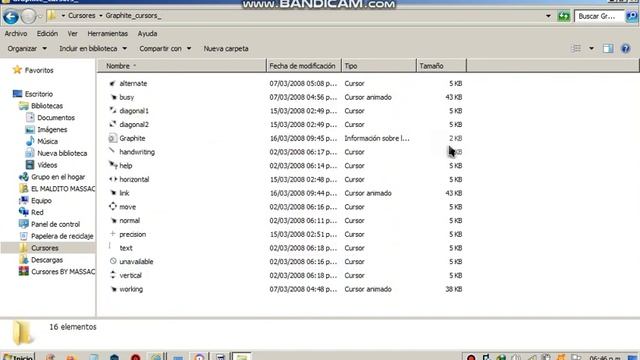The width and height of the screenshot is (640, 360).
Task: Sort by Tamaño column header
Action: point(441,66)
